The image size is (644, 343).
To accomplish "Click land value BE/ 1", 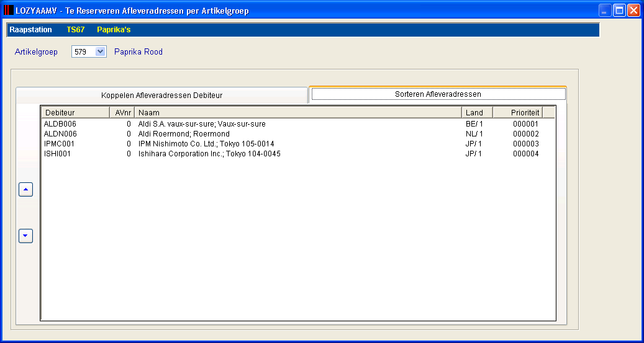I will click(x=474, y=124).
